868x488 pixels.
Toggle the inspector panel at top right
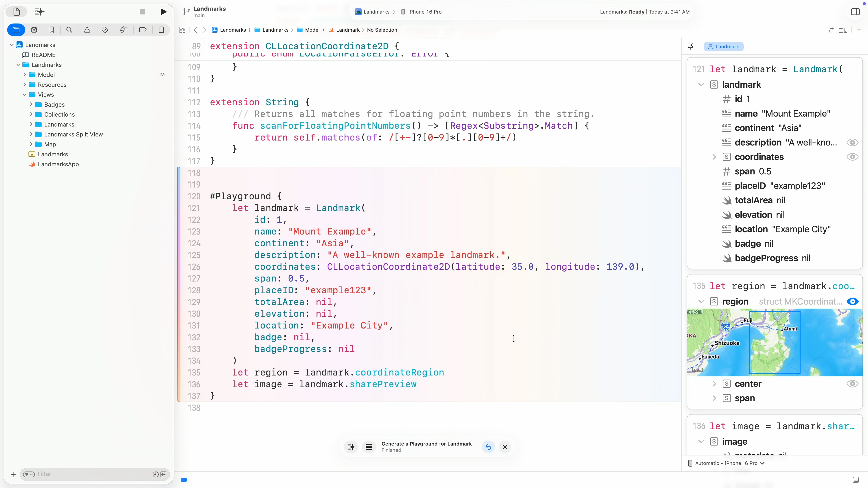[x=855, y=12]
